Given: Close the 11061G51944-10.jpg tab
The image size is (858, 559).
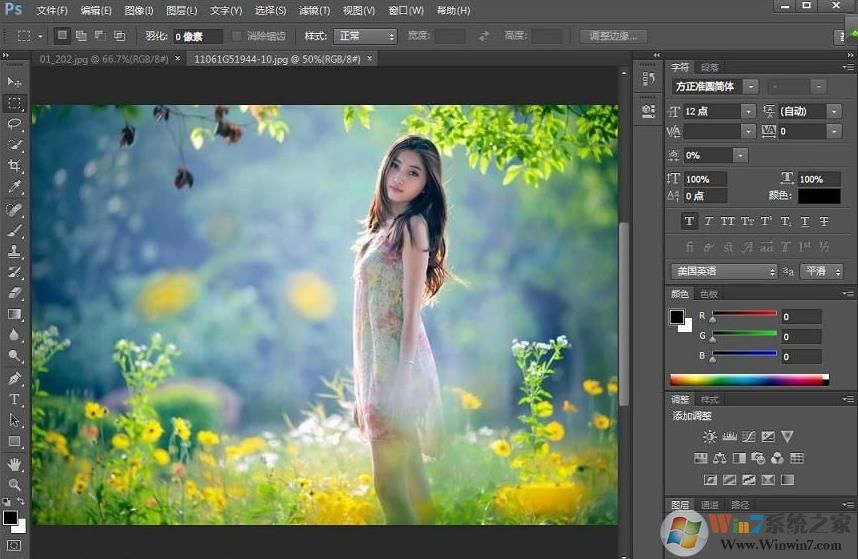Looking at the screenshot, I should point(370,59).
